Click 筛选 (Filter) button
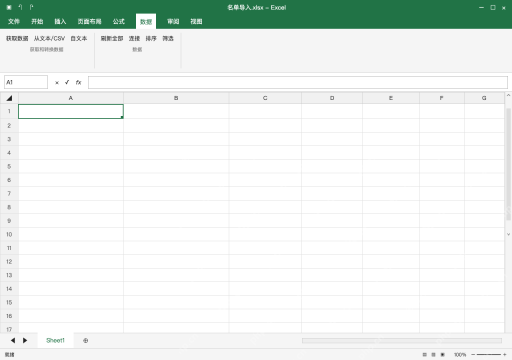Screen dimensions: 512x360 [168, 38]
